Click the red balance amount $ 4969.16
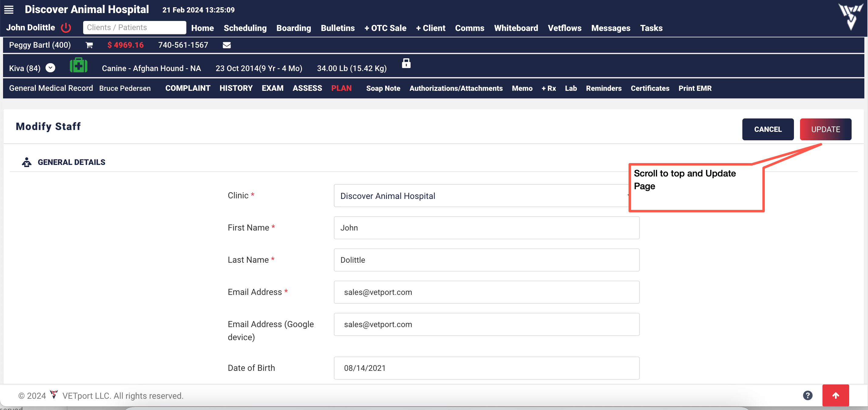The height and width of the screenshot is (410, 868). click(125, 45)
